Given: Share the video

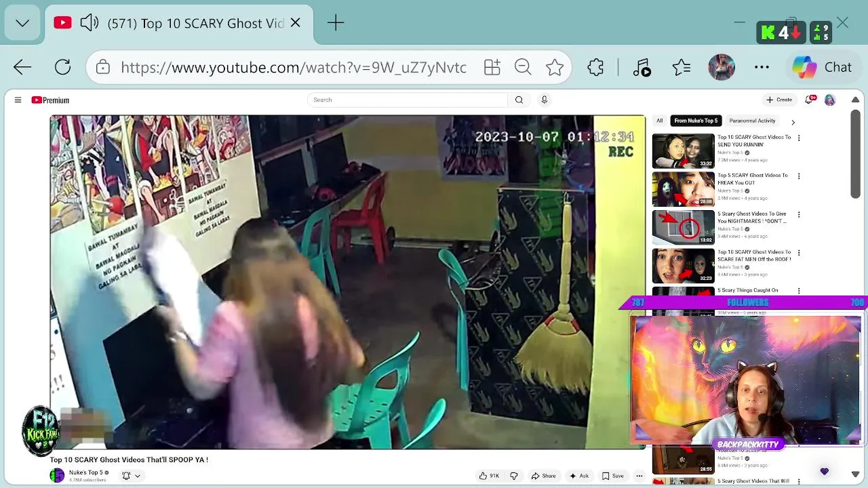Looking at the screenshot, I should click(544, 476).
